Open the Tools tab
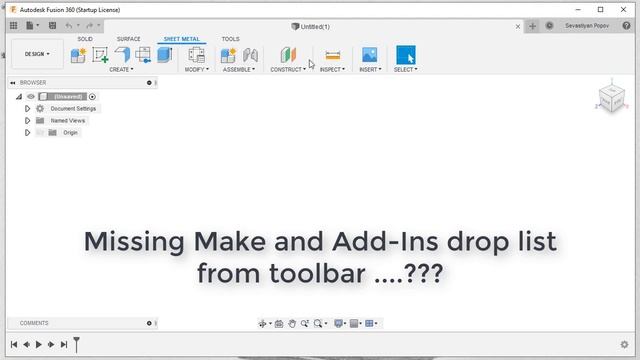640x360 pixels. click(x=231, y=39)
